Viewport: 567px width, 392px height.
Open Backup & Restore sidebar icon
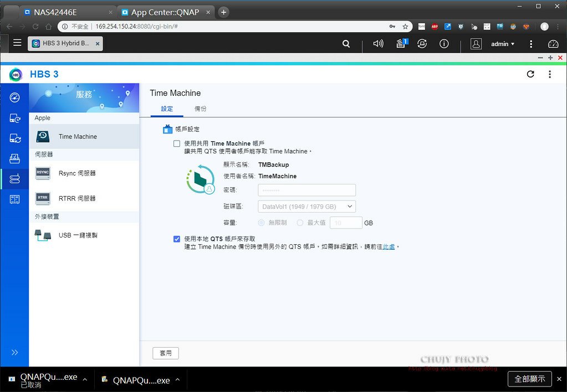(14, 118)
